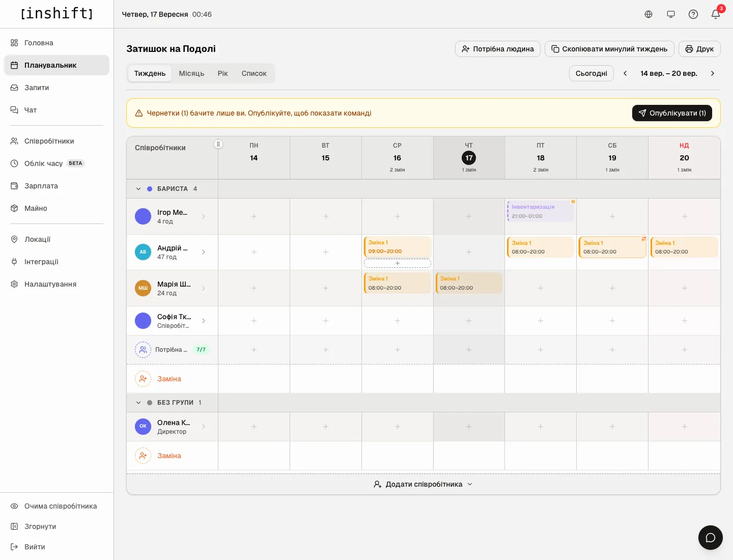Expand Ігор Ме... employee row chevron

click(204, 216)
